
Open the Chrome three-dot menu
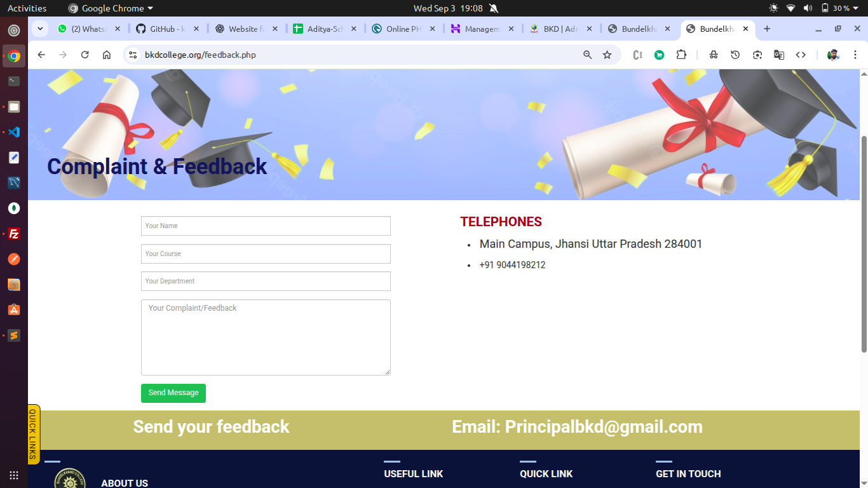tap(855, 55)
